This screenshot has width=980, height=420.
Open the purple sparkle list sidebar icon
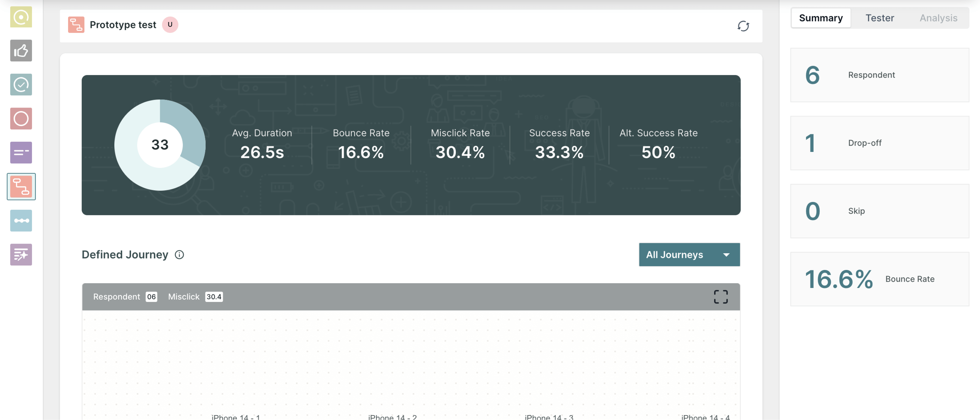(21, 255)
